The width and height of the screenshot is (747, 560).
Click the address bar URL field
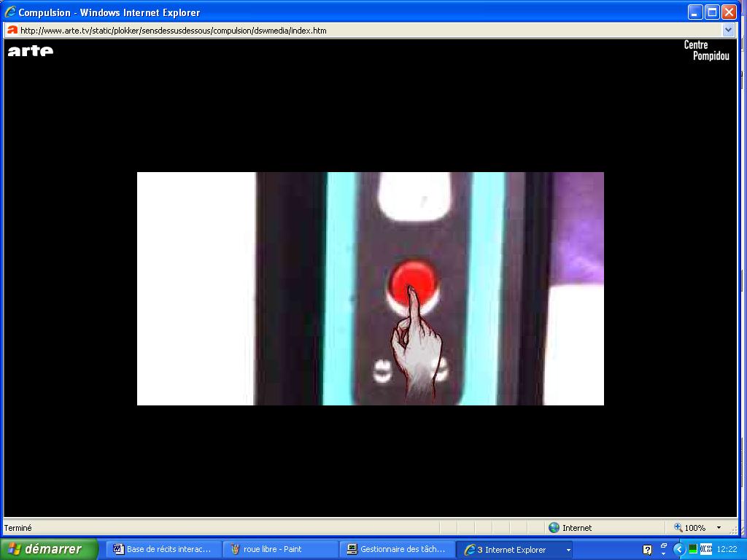(x=370, y=31)
